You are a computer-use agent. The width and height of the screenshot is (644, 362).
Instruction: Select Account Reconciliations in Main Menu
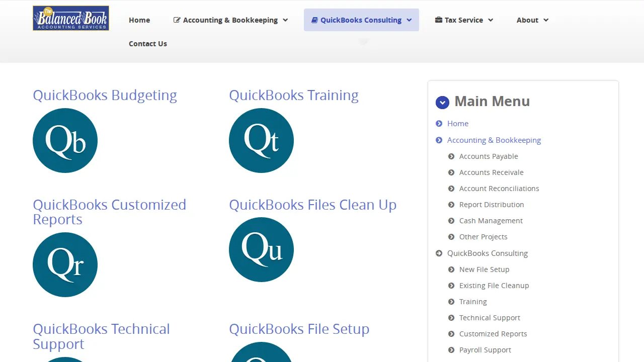click(x=499, y=189)
